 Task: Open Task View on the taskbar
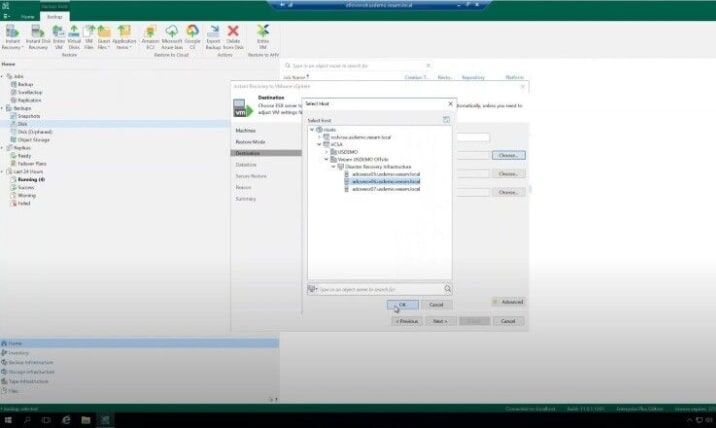46,420
